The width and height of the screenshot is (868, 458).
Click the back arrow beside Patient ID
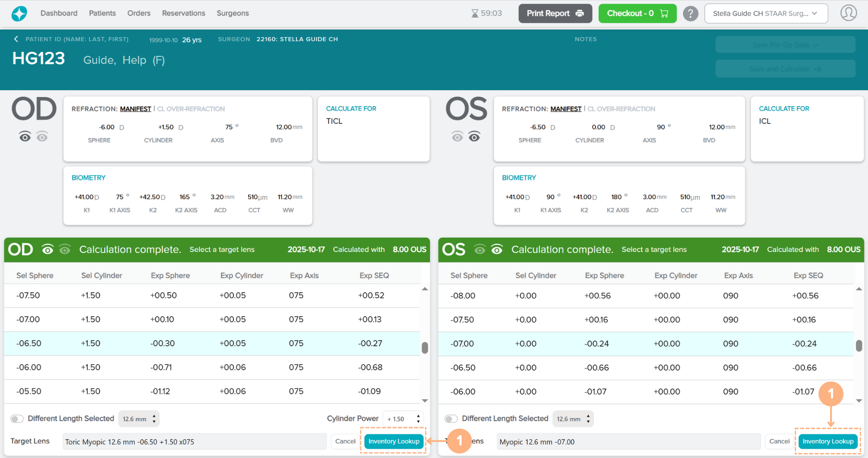(16, 39)
